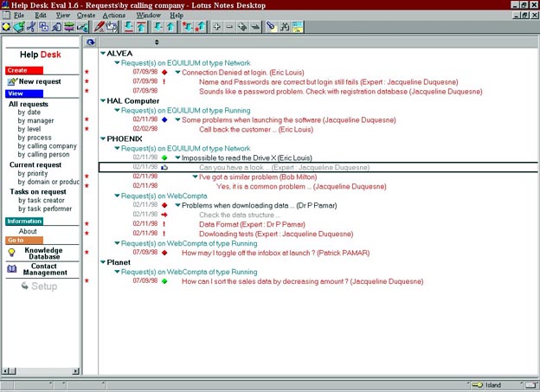Viewport: 540px width, 392px height.
Task: Click the navigator scrollbar left arrow
Action: pyautogui.click(x=5, y=371)
